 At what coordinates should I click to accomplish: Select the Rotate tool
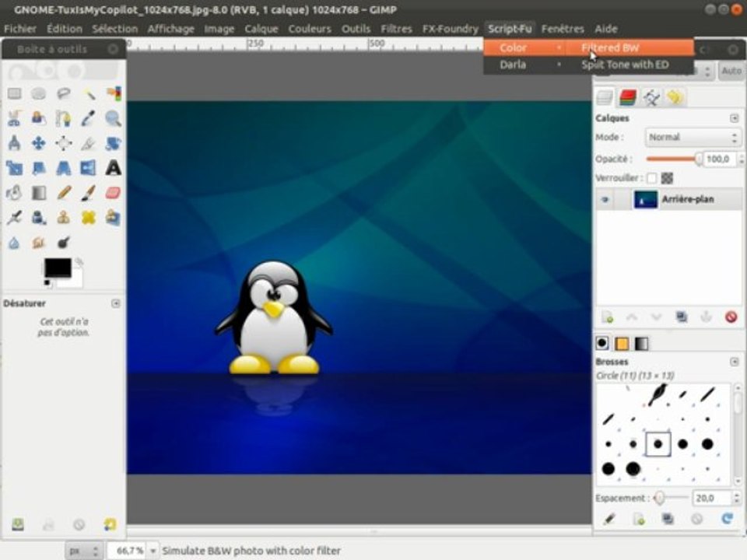114,143
